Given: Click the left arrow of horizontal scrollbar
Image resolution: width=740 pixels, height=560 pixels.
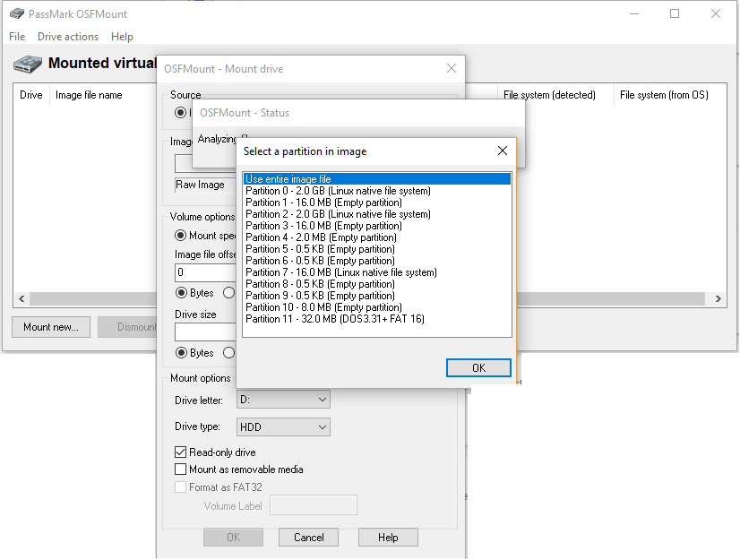Looking at the screenshot, I should [22, 299].
